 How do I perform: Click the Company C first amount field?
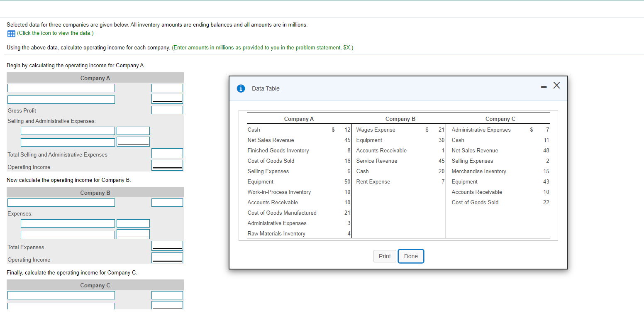point(167,295)
